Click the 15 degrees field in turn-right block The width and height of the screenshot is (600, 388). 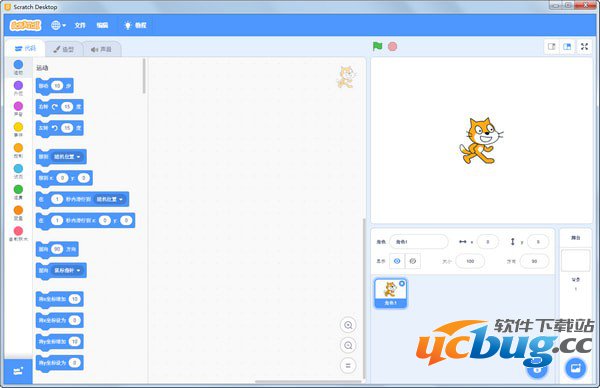(67, 107)
